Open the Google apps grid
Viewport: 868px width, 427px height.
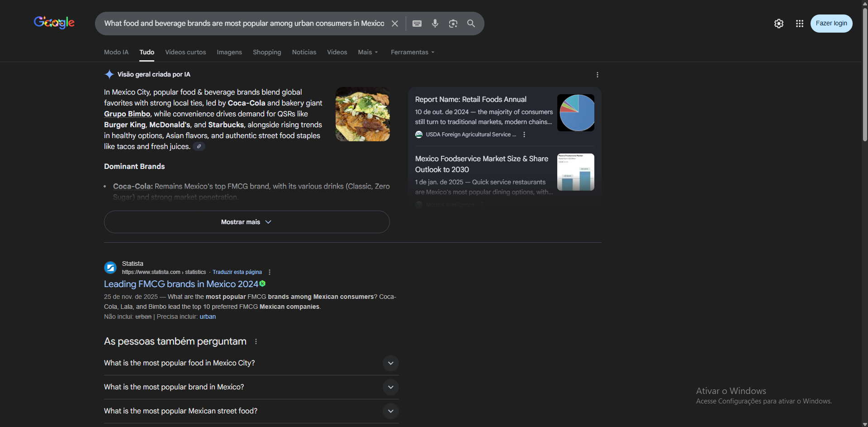[799, 24]
